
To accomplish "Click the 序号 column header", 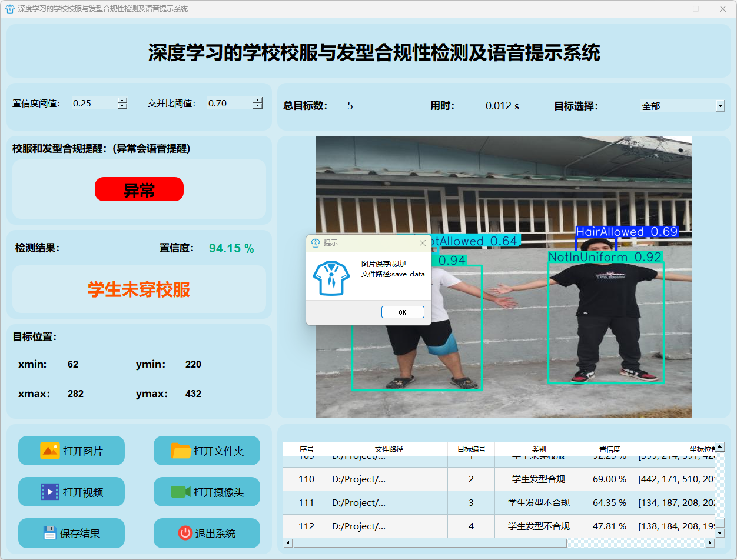I will 306,449.
